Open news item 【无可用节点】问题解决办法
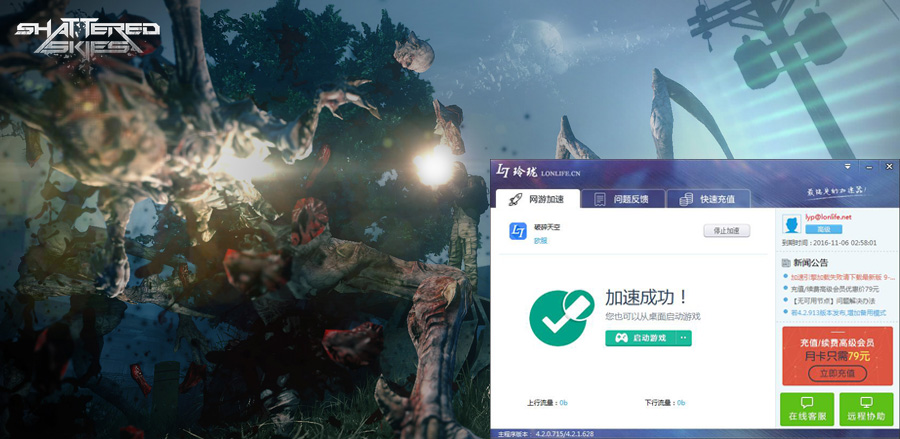 [x=832, y=301]
